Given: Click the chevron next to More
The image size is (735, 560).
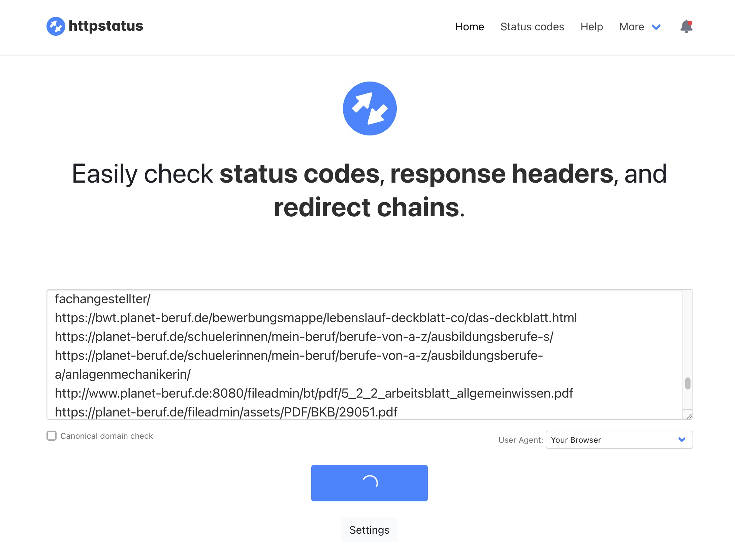Looking at the screenshot, I should tap(656, 27).
